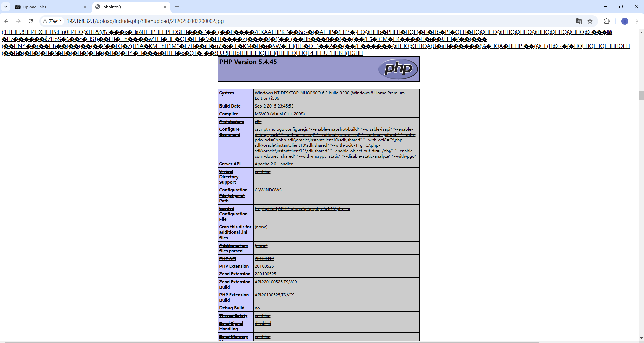Screen dimensions: 644x343
Task: Restore down the Chrome window
Action: point(621,7)
